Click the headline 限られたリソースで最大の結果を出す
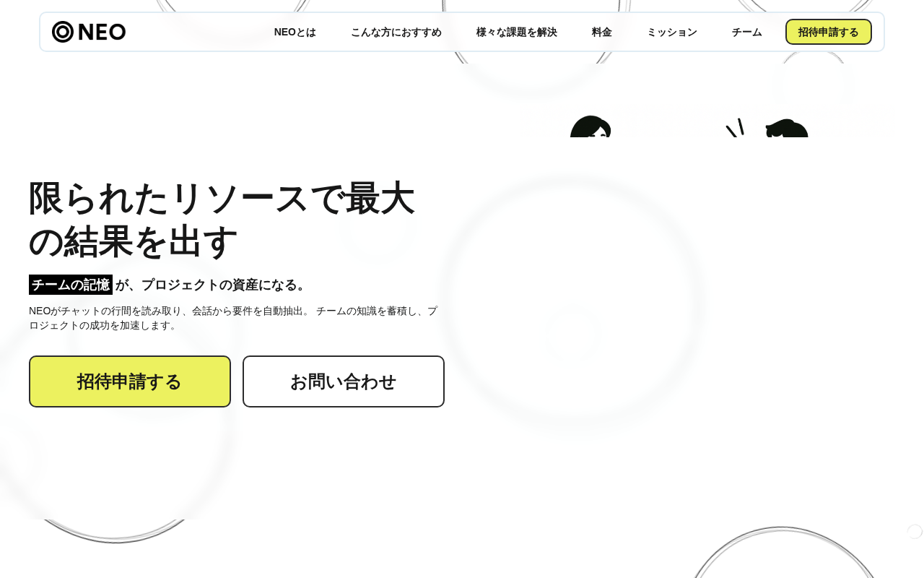 222,220
